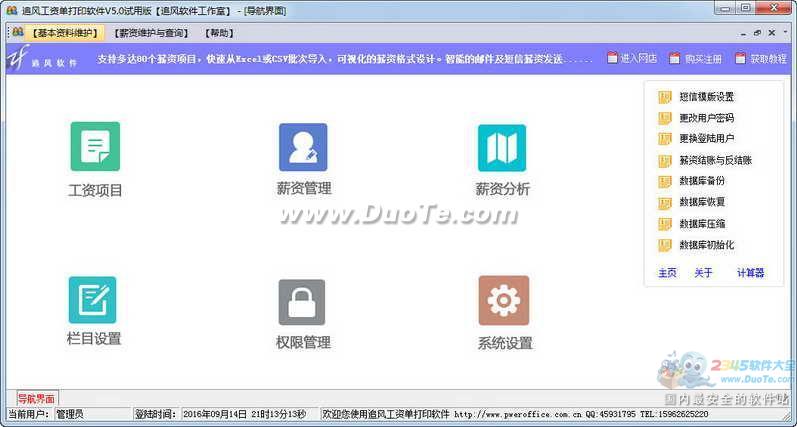
Task: Click the calendar icon beside 购买注册
Action: click(675, 58)
